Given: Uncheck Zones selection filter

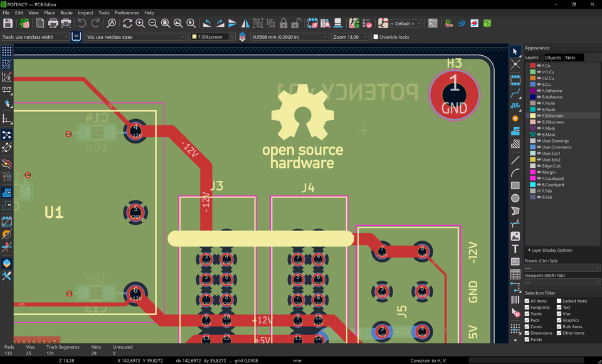Looking at the screenshot, I should pyautogui.click(x=527, y=327).
